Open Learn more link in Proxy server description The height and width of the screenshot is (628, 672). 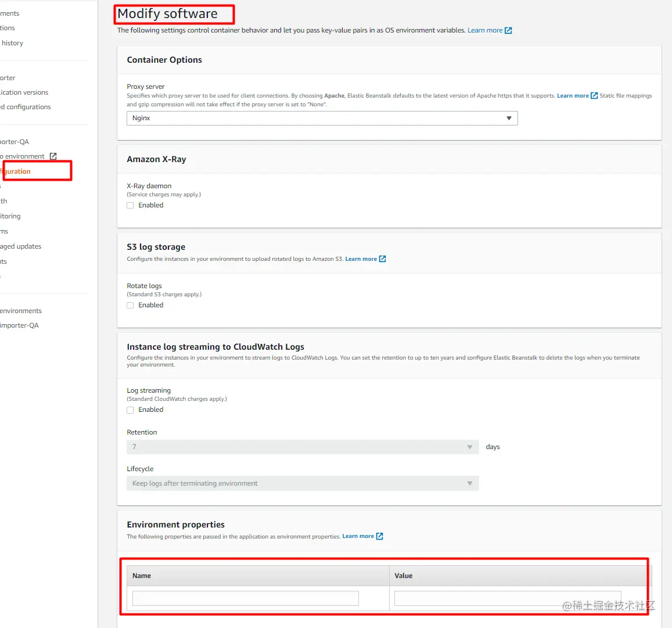tap(573, 96)
